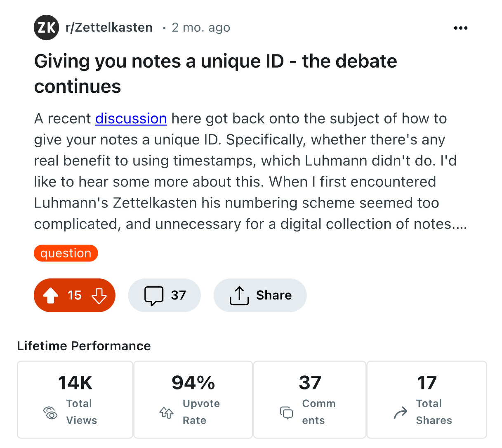Image resolution: width=502 pixels, height=448 pixels.
Task: Open the comments via the speech bubble icon
Action: pos(153,295)
